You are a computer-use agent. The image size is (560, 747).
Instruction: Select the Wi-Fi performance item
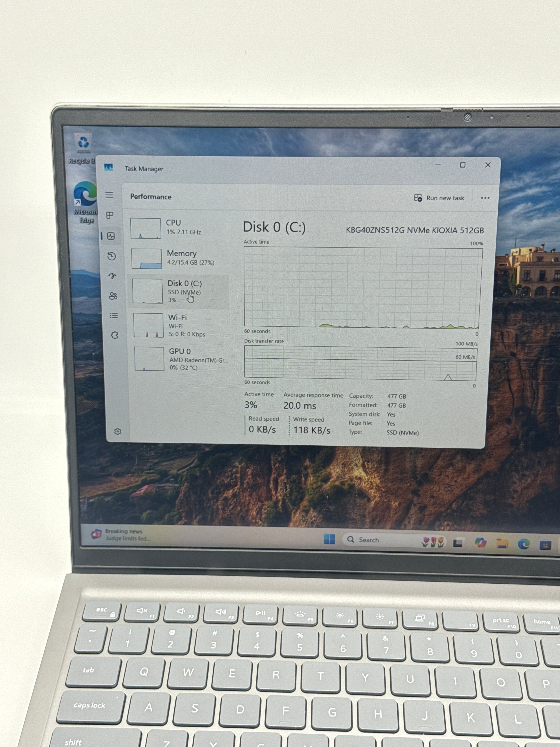click(181, 325)
